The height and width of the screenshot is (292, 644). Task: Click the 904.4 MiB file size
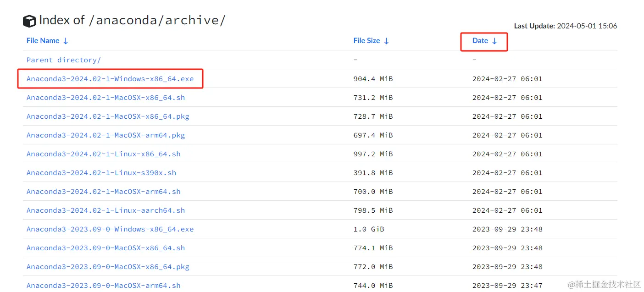373,79
